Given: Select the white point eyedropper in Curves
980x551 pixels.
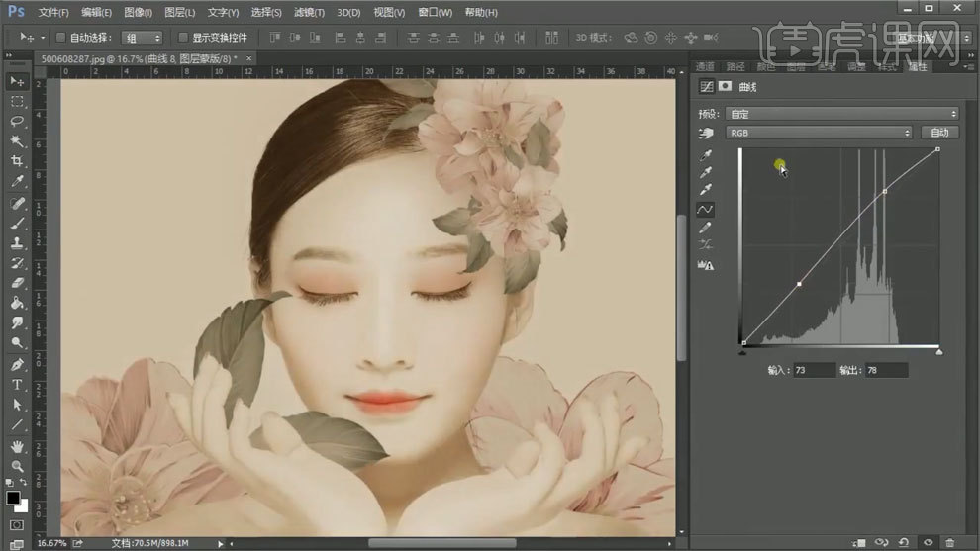Looking at the screenshot, I should (706, 191).
